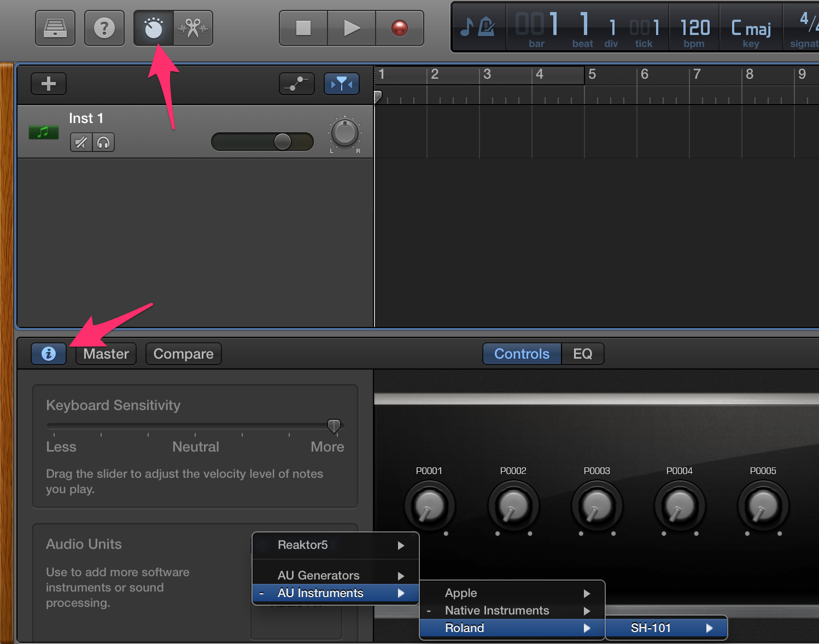Click the Compare button
This screenshot has height=644, width=819.
click(x=183, y=354)
